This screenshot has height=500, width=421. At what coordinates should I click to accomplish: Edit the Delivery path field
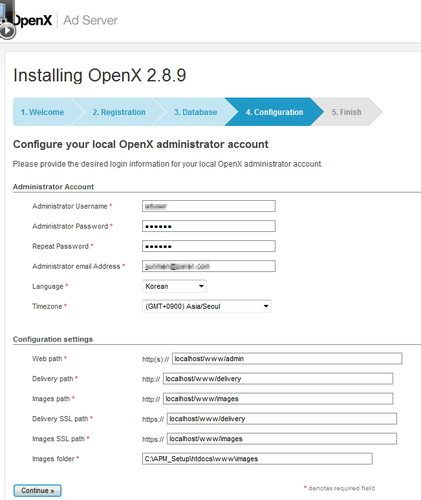[278, 379]
